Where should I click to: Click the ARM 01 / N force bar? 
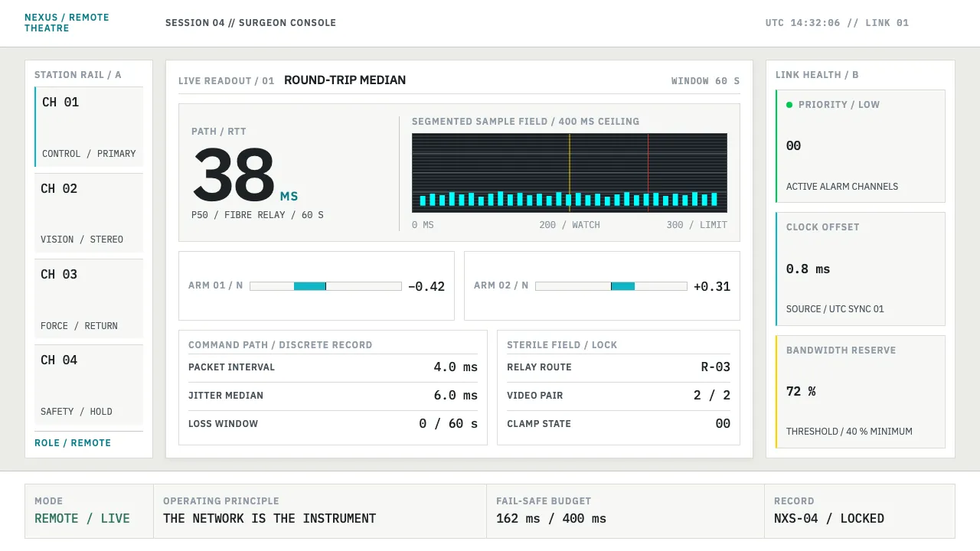[x=325, y=286]
